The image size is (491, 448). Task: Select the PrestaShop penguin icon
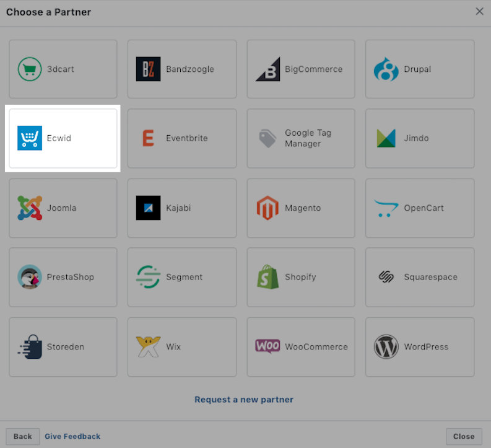(x=30, y=277)
